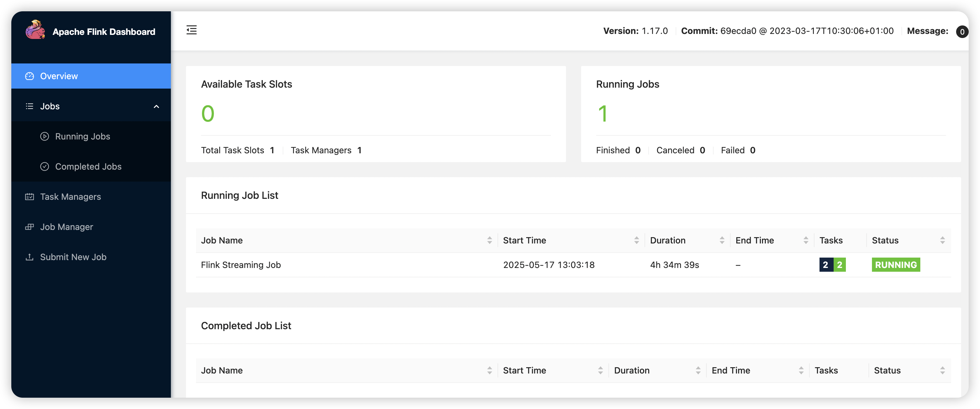Click the Jobs list icon in sidebar
980x409 pixels.
click(29, 106)
